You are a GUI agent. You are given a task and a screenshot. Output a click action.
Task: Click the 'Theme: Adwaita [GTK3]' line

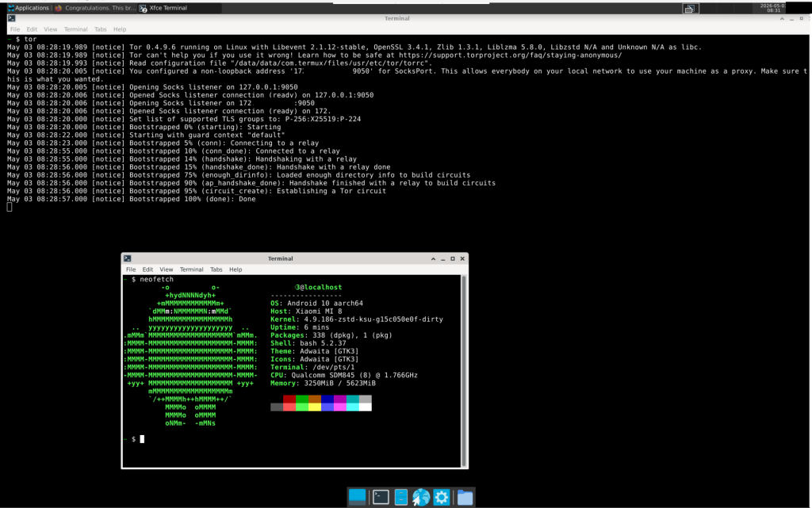coord(314,351)
